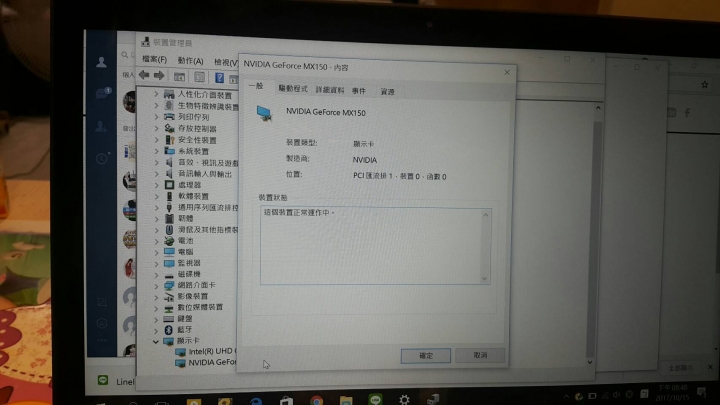This screenshot has width=720, height=405.
Task: Click the 藍牙 Bluetooth icon
Action: coord(169,329)
